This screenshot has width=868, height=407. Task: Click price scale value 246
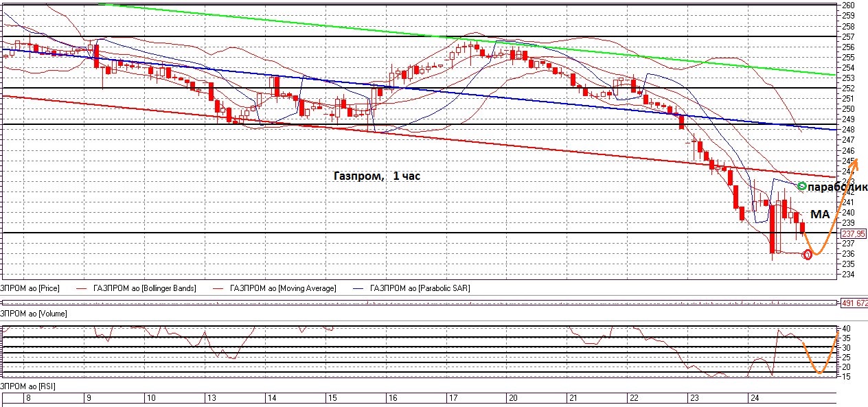(x=848, y=150)
